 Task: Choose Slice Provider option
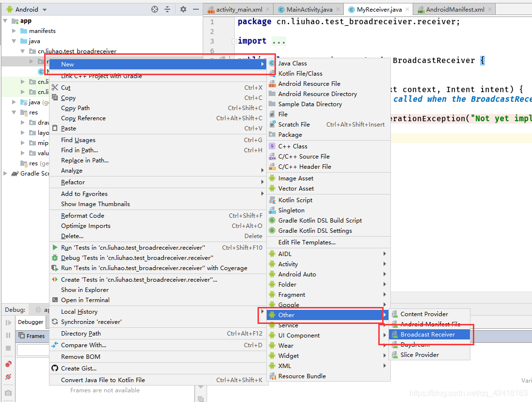coord(430,355)
